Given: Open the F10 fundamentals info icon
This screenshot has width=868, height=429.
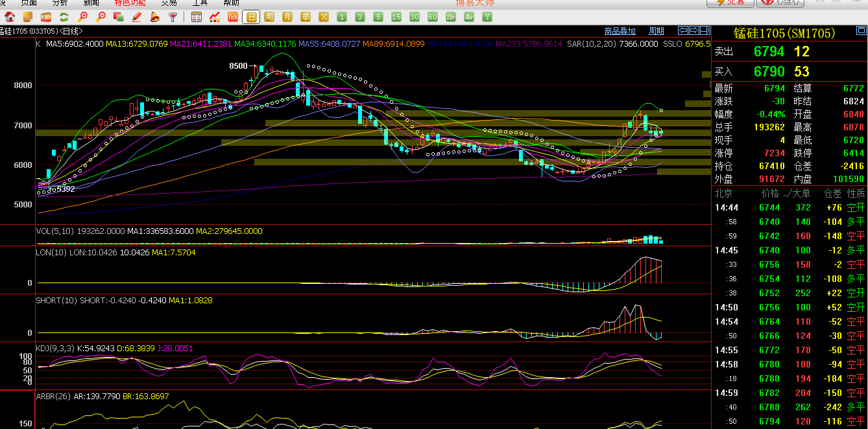Looking at the screenshot, I should pyautogui.click(x=46, y=17).
